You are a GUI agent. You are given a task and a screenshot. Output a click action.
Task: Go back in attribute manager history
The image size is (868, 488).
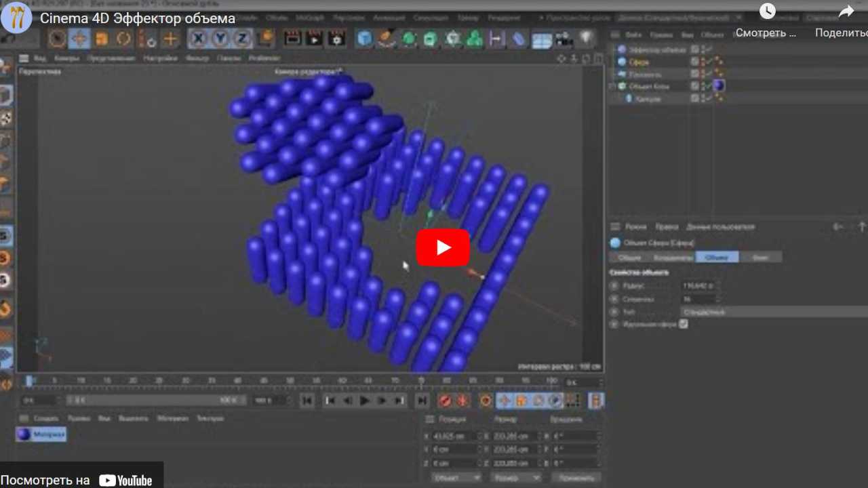coord(838,227)
